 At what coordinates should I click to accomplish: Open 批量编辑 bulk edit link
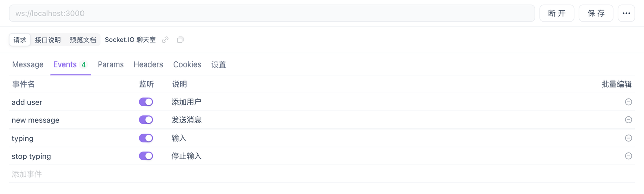tap(617, 84)
